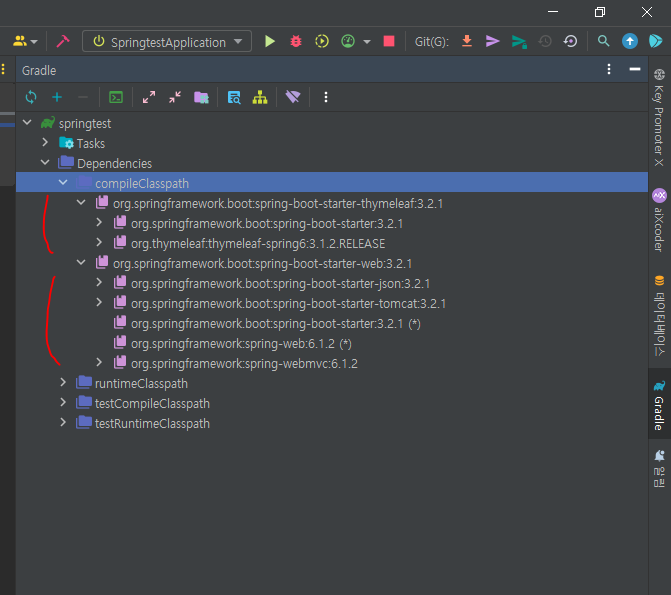Expand the spring-boot-starter-tomcat:3.2.1 dependency

(x=99, y=302)
